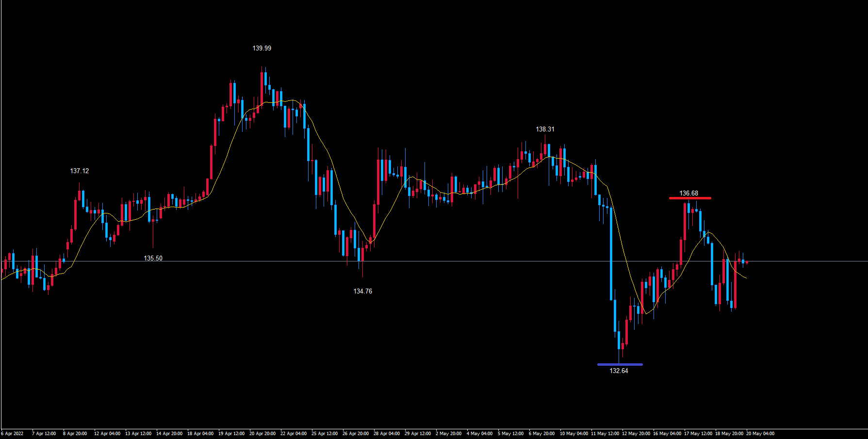Select the 136.68 resistance price label
The width and height of the screenshot is (868, 439).
pos(688,194)
